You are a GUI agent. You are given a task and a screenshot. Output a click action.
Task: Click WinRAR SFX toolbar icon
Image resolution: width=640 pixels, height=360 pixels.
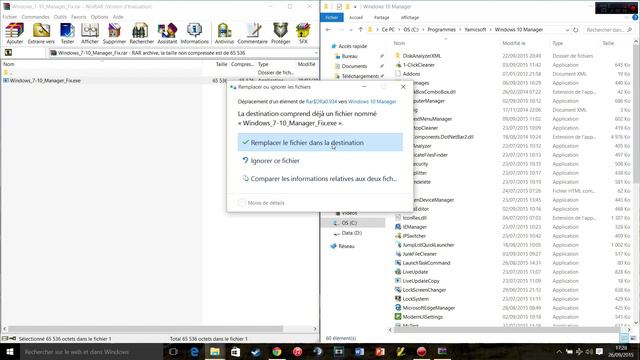303,33
